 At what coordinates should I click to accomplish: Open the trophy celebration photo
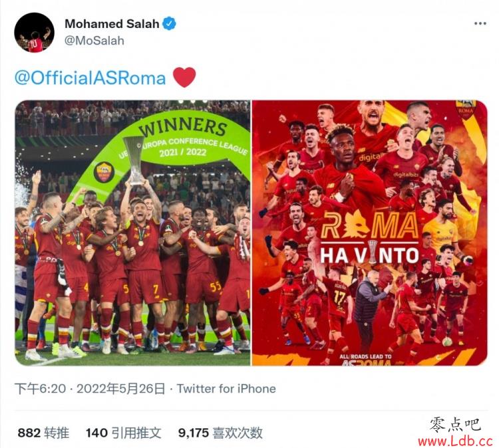(x=132, y=233)
